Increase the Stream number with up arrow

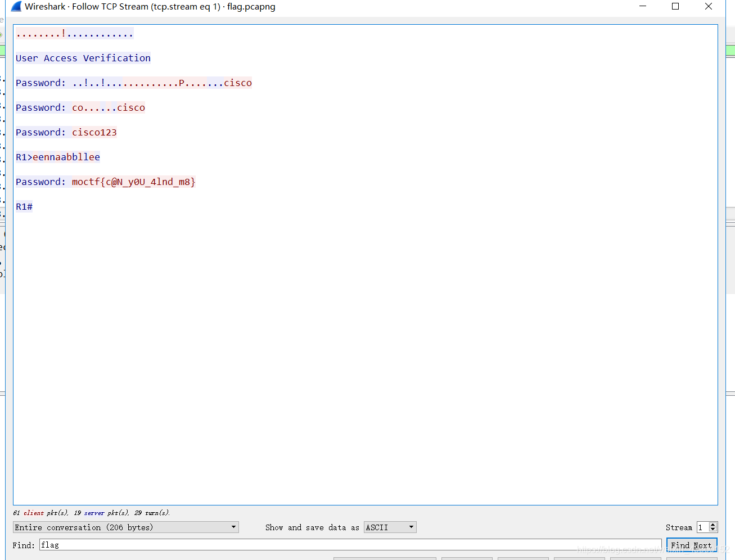click(x=713, y=525)
